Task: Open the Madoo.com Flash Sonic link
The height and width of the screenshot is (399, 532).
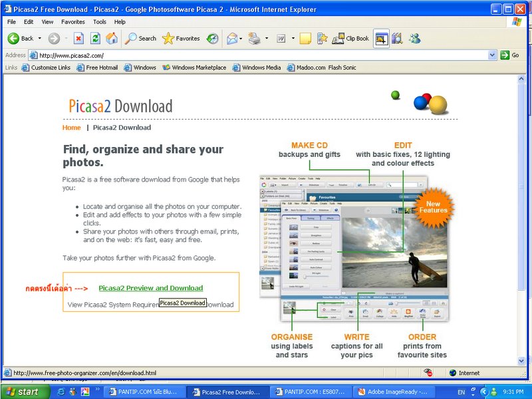Action: 322,68
